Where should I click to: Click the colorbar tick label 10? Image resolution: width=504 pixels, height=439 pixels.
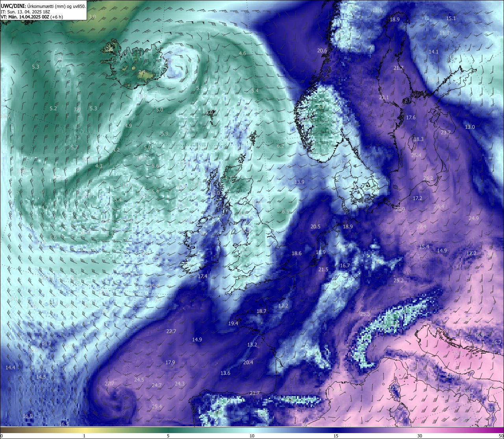[252, 436]
